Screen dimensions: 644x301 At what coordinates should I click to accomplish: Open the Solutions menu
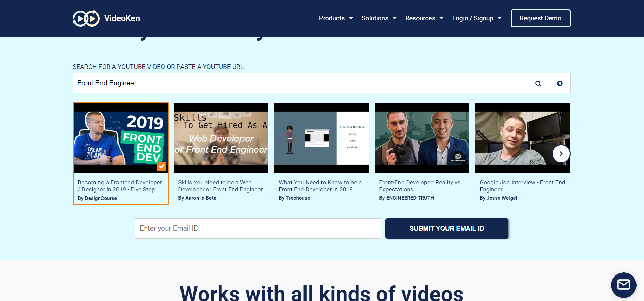(375, 18)
